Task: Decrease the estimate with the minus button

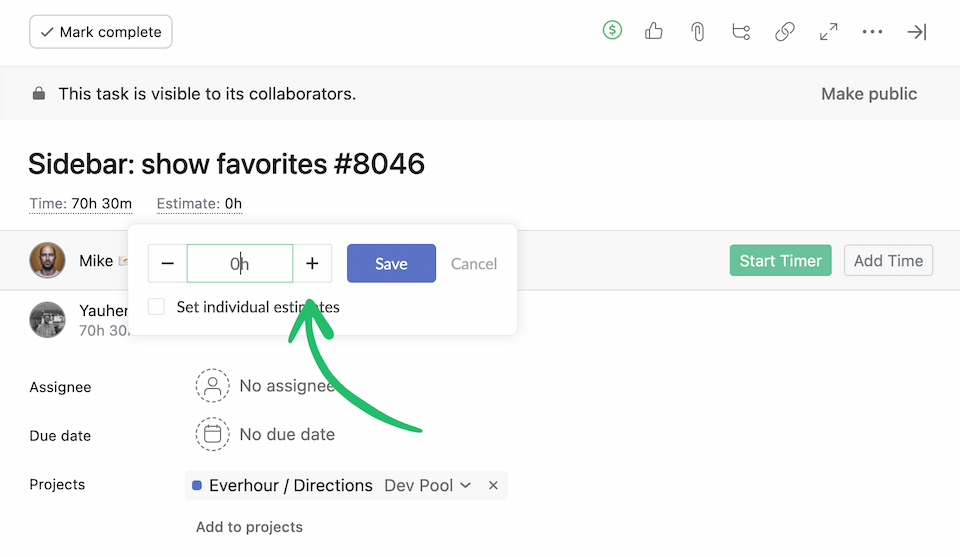Action: click(167, 263)
